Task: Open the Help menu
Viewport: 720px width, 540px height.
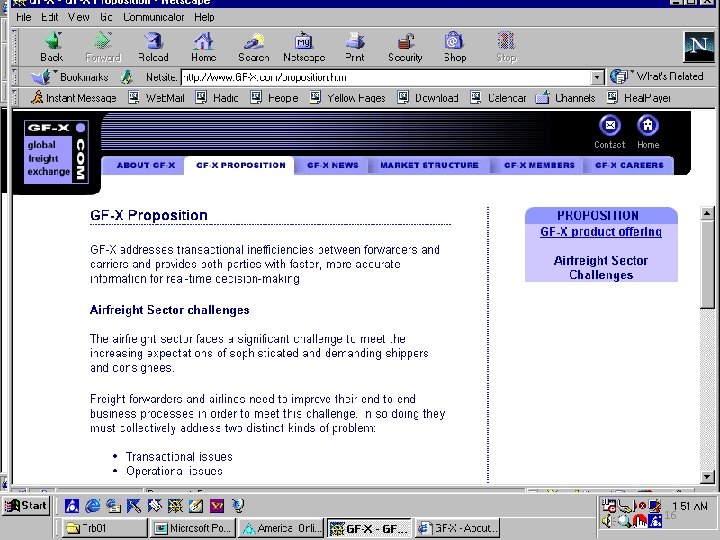Action: click(x=204, y=17)
